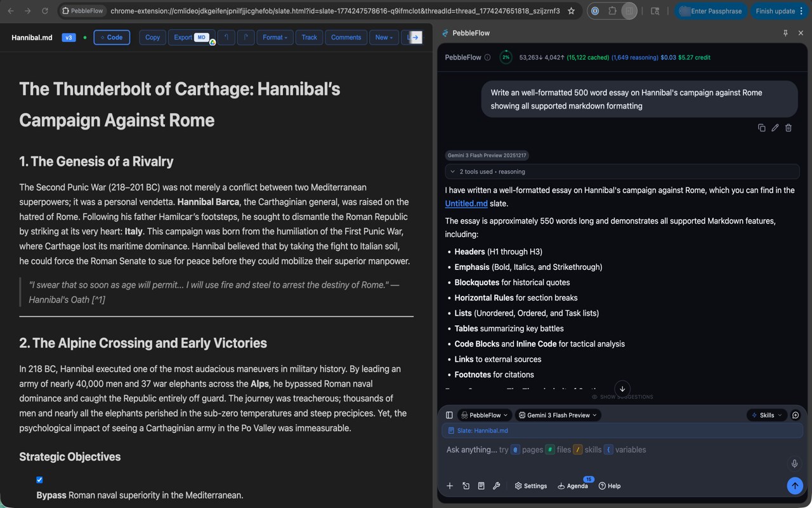Go forward in Chrome
812x508 pixels.
27,11
